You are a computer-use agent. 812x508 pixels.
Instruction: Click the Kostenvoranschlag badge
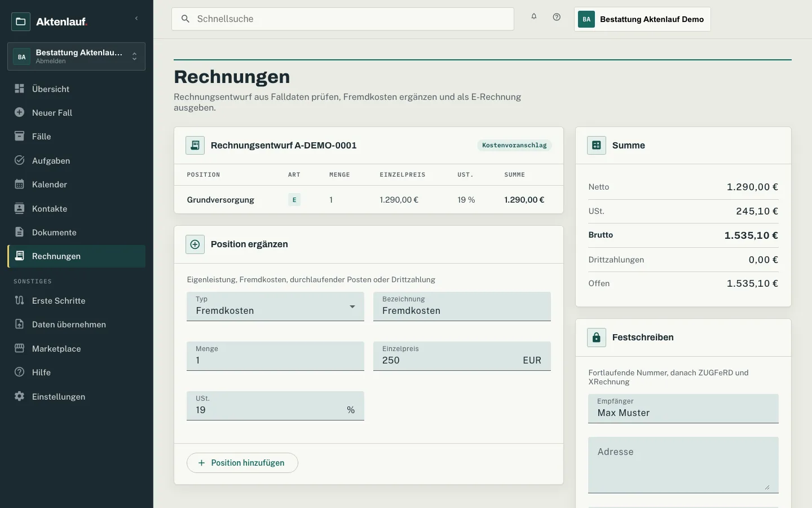pos(514,145)
